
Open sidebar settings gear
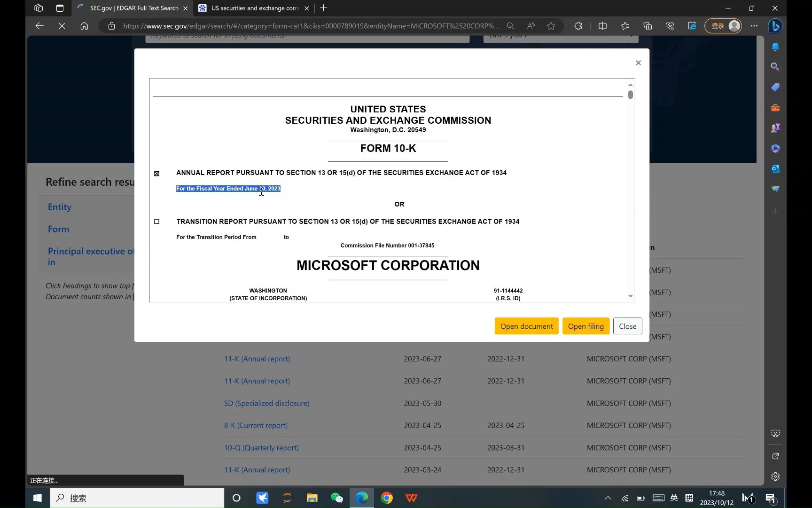click(x=775, y=476)
